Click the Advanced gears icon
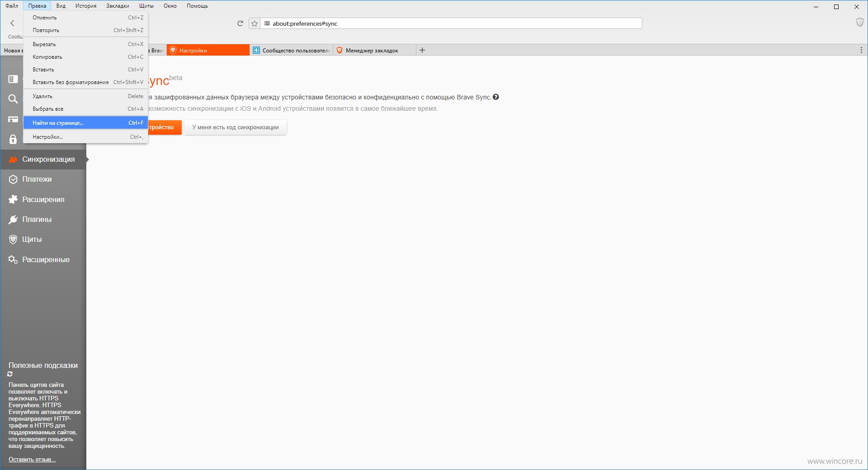The image size is (868, 470). 13,259
